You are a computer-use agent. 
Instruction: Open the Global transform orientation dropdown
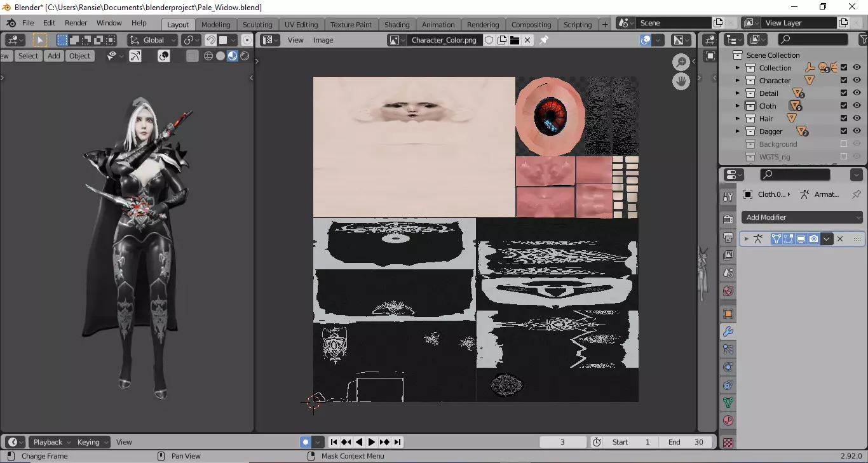coord(152,40)
